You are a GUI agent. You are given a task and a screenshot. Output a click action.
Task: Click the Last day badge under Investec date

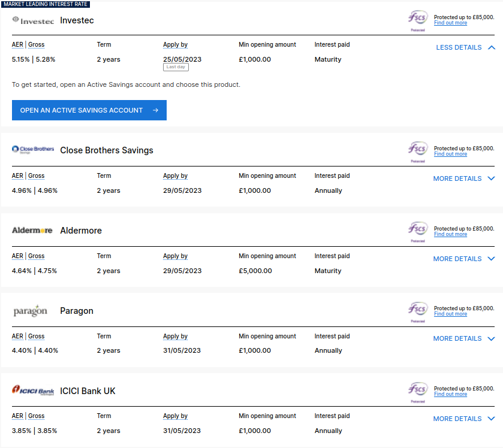coord(176,67)
